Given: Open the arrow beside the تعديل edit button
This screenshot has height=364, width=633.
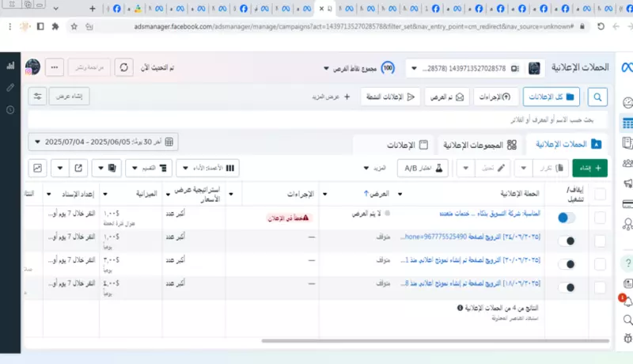Looking at the screenshot, I should [x=465, y=168].
